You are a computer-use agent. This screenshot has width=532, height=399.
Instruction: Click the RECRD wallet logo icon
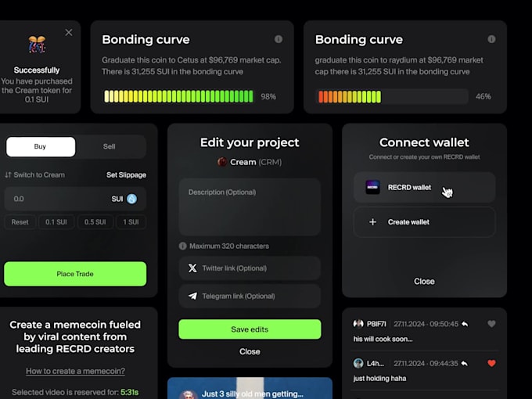point(372,187)
